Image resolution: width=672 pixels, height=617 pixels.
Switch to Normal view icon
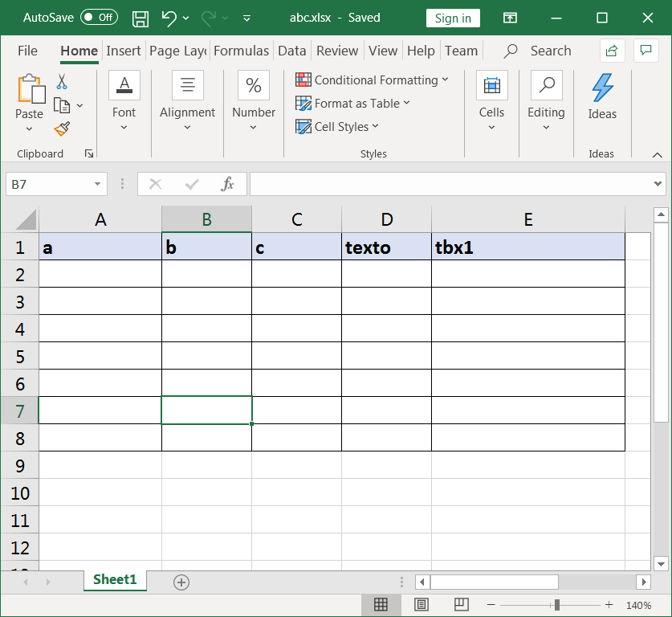381,605
